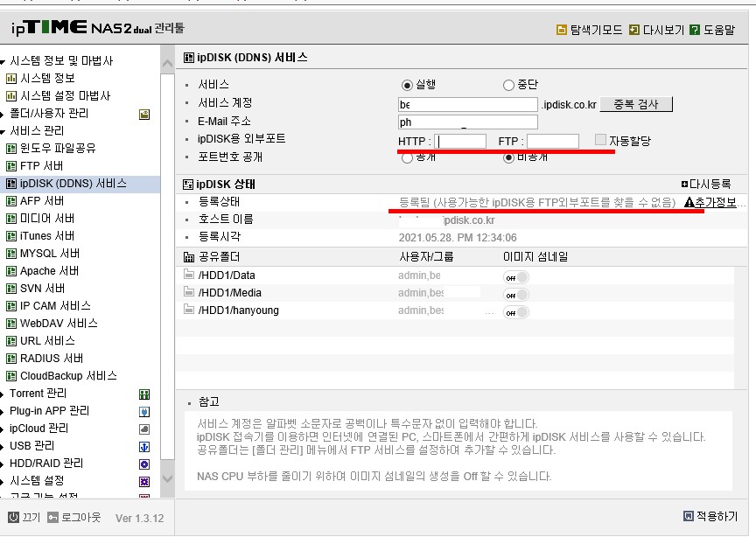Click the 탐색기모드 explorer mode icon

pos(561,30)
